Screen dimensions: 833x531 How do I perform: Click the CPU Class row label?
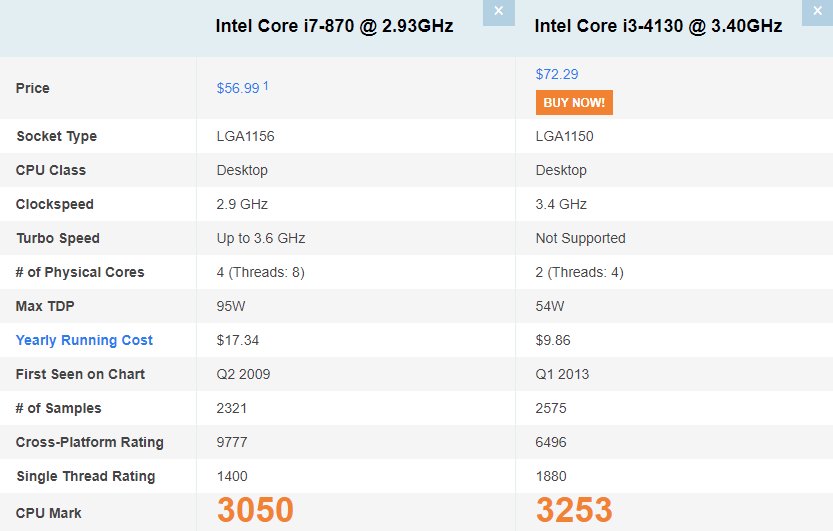pos(50,170)
